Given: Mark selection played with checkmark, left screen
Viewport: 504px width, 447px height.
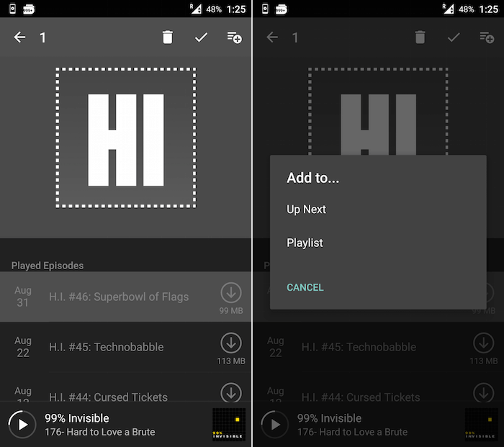Looking at the screenshot, I should pyautogui.click(x=201, y=37).
